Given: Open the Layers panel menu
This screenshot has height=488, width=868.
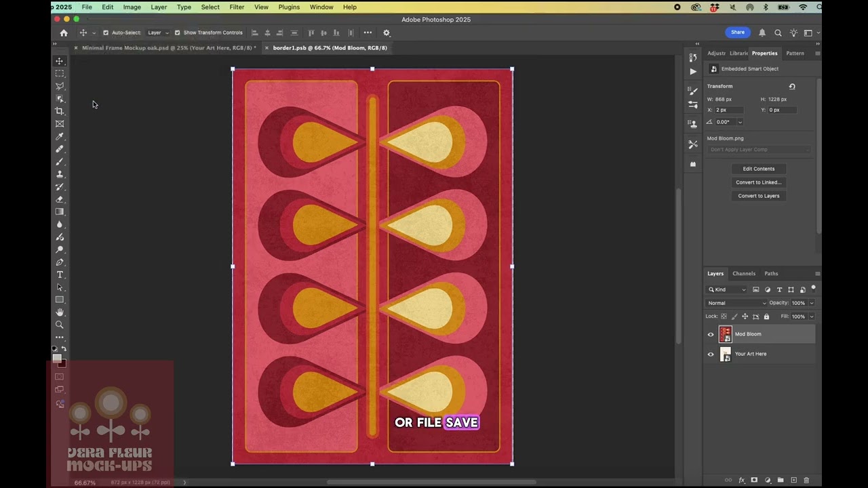Looking at the screenshot, I should (817, 274).
